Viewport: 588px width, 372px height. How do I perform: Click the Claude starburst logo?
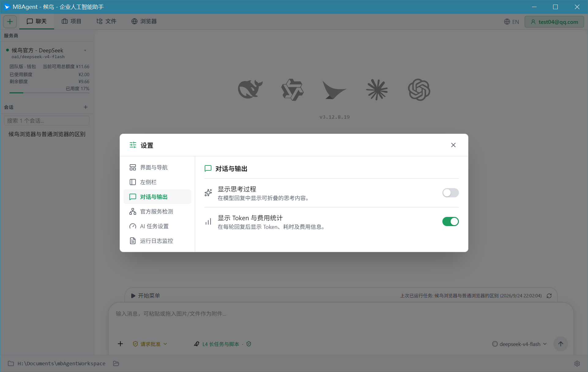pos(377,90)
